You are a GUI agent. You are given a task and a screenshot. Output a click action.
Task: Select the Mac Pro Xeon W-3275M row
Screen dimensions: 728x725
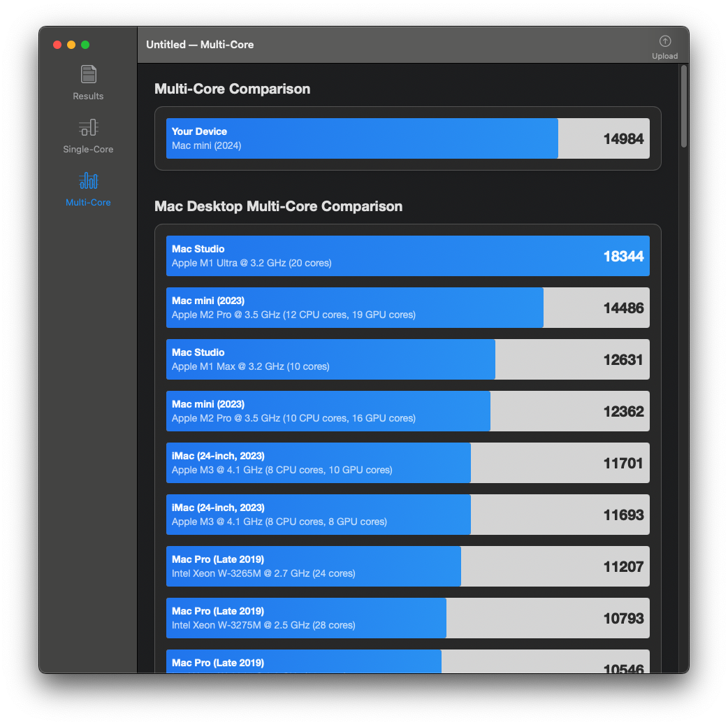click(407, 618)
